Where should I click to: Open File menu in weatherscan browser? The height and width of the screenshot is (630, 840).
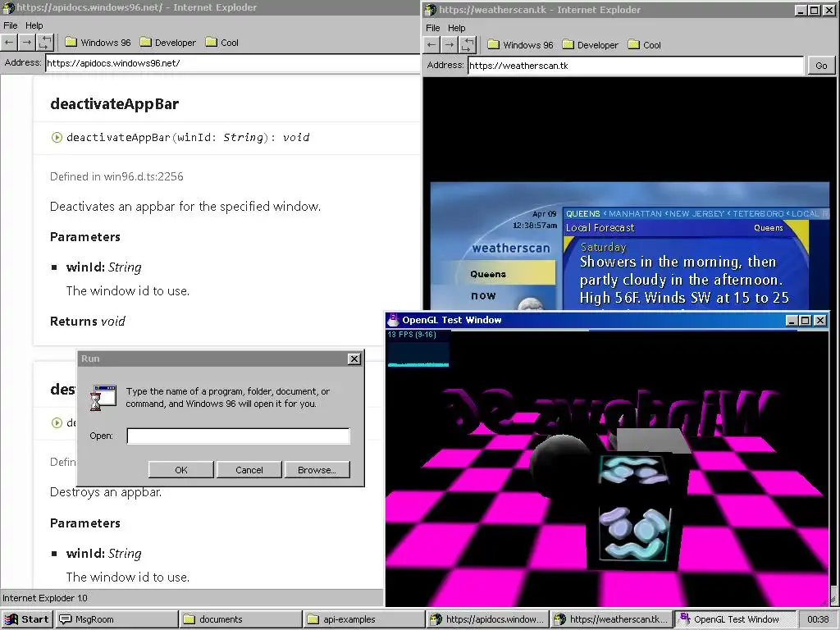coord(433,28)
